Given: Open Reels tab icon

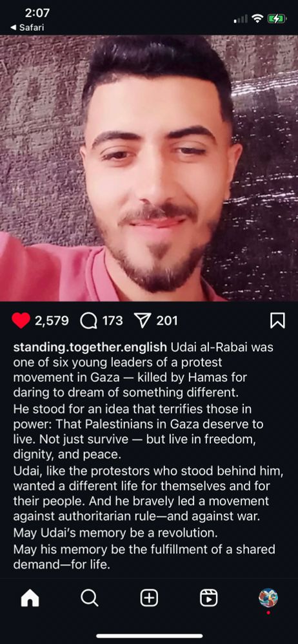Looking at the screenshot, I should point(209,598).
